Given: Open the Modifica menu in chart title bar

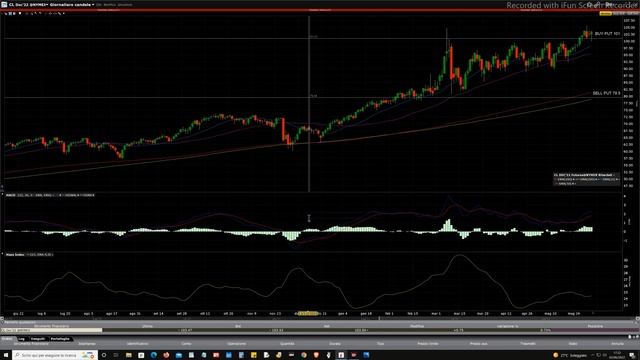Looking at the screenshot, I should (x=109, y=4).
